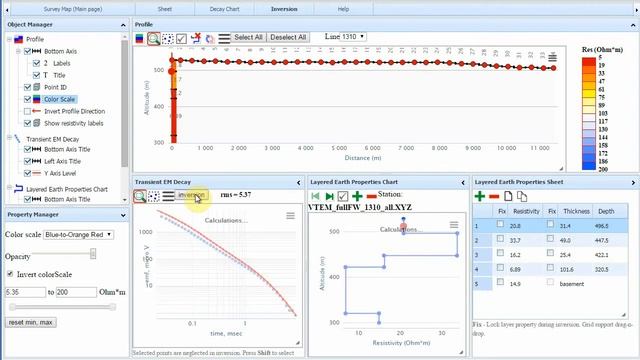Switch to the Inversion tab
This screenshot has width=640, height=360.
[284, 9]
